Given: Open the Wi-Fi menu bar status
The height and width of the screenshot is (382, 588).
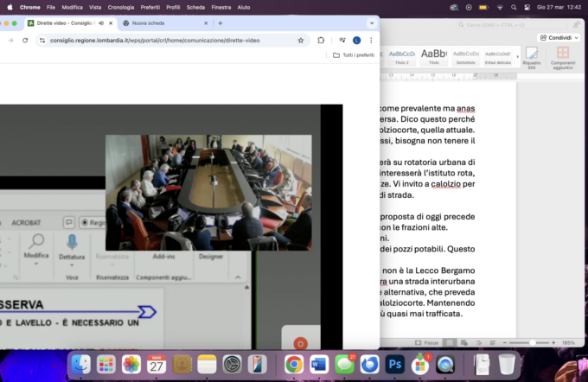Looking at the screenshot, I should [x=489, y=7].
